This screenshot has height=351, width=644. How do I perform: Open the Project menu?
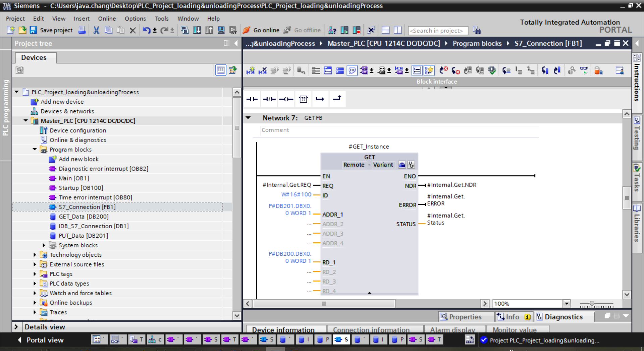pos(15,18)
